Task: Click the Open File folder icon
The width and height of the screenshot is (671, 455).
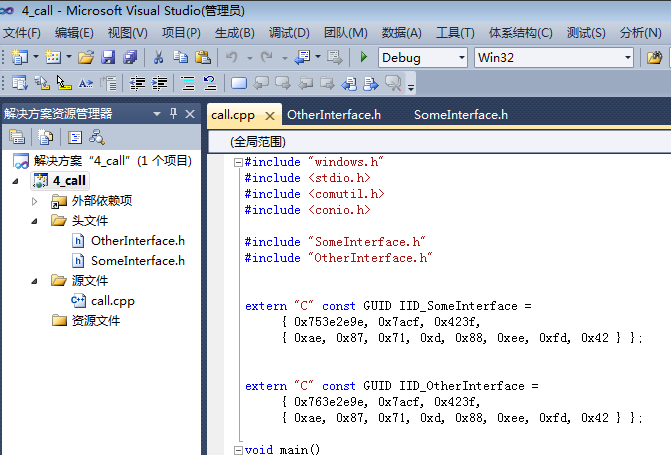Action: [86, 57]
